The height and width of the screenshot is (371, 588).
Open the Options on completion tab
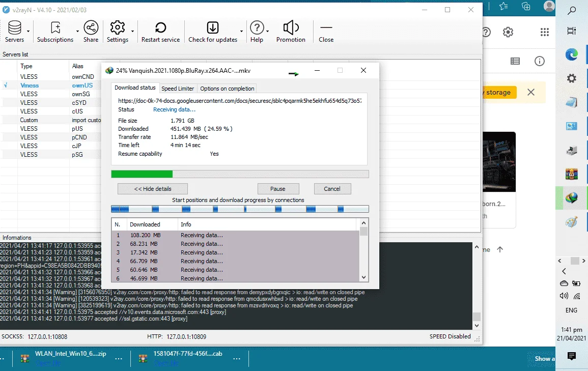pos(227,89)
